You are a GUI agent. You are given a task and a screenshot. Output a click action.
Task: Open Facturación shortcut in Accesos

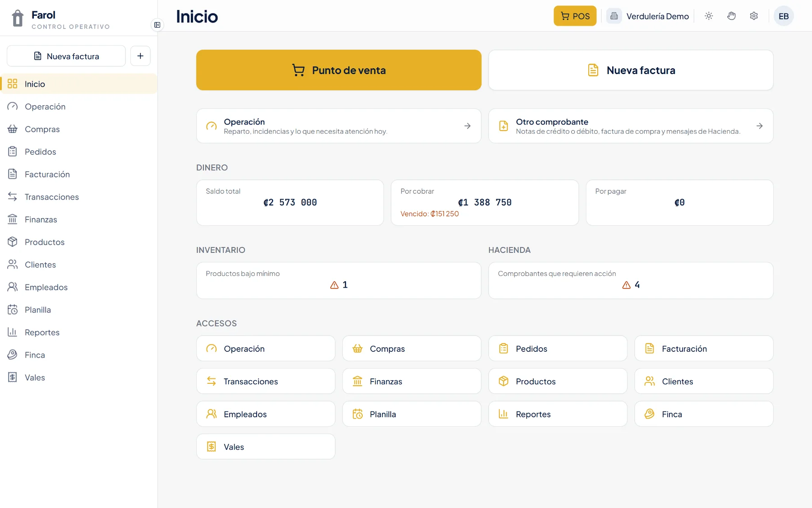click(x=704, y=349)
